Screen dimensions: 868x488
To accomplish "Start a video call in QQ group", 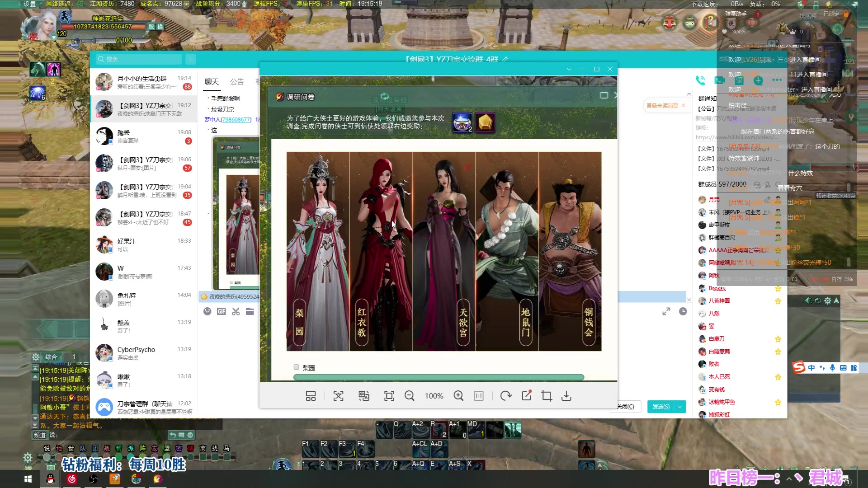I will [719, 80].
